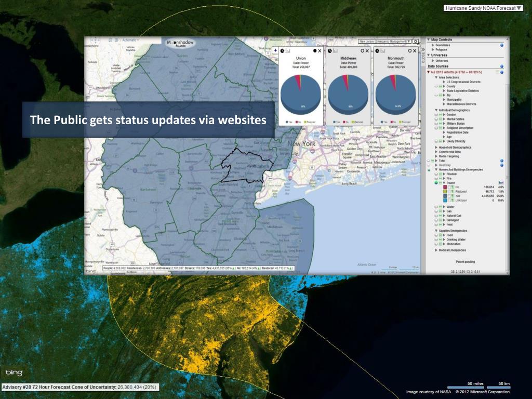This screenshot has width=532, height=399.
Task: Toggle the layer sphere beside County
Action: (436, 87)
